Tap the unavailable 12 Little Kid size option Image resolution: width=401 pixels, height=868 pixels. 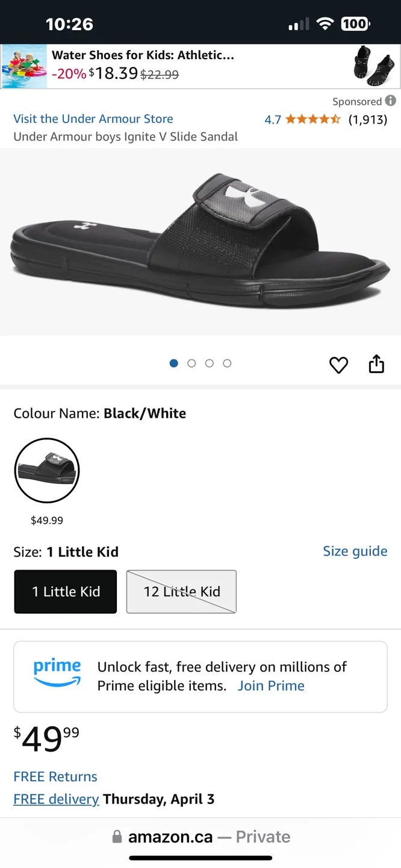point(181,591)
